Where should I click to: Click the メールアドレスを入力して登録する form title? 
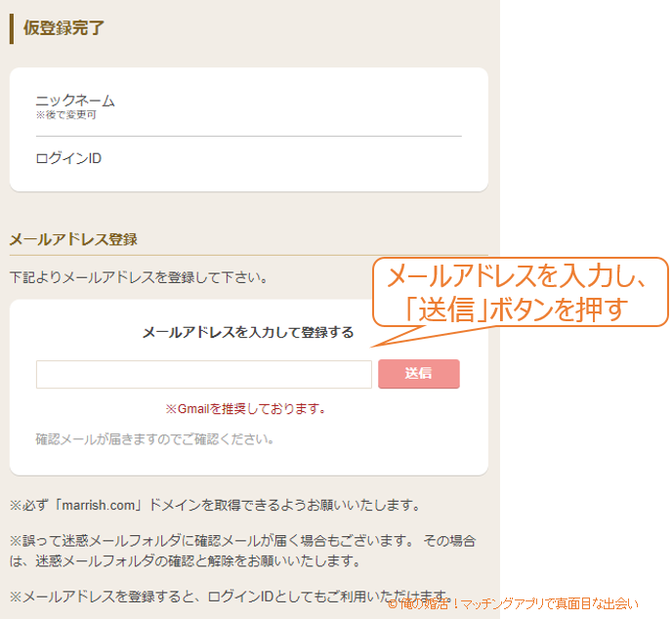tap(248, 332)
